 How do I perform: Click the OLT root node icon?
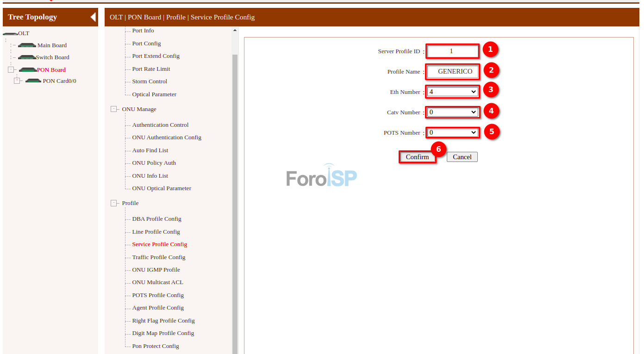click(10, 33)
